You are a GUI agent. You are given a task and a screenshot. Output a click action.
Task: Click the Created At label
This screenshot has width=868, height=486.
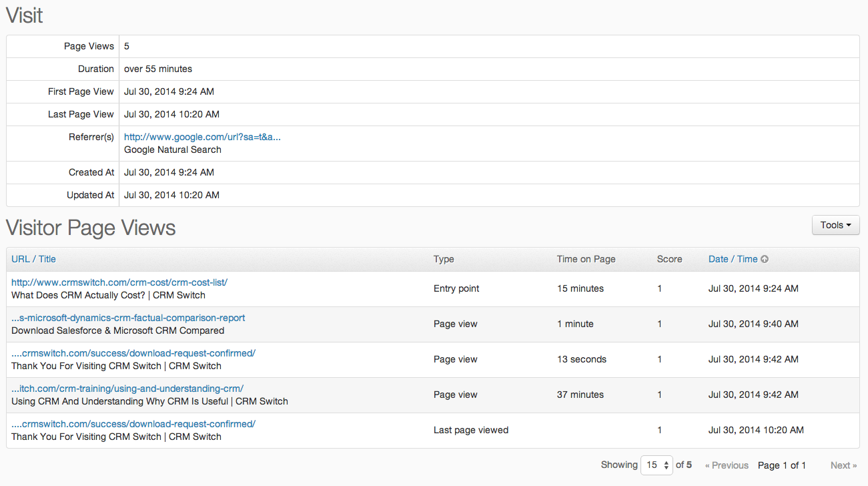(x=91, y=172)
